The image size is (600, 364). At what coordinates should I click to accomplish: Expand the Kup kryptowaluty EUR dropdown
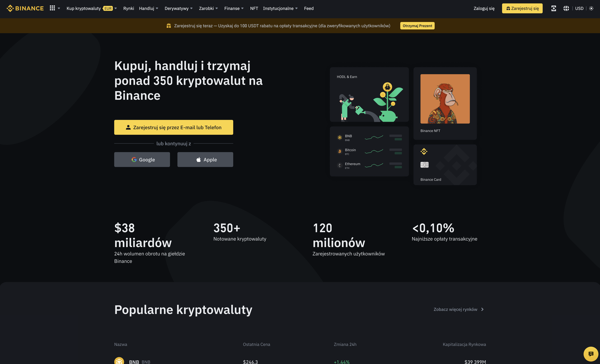point(92,8)
